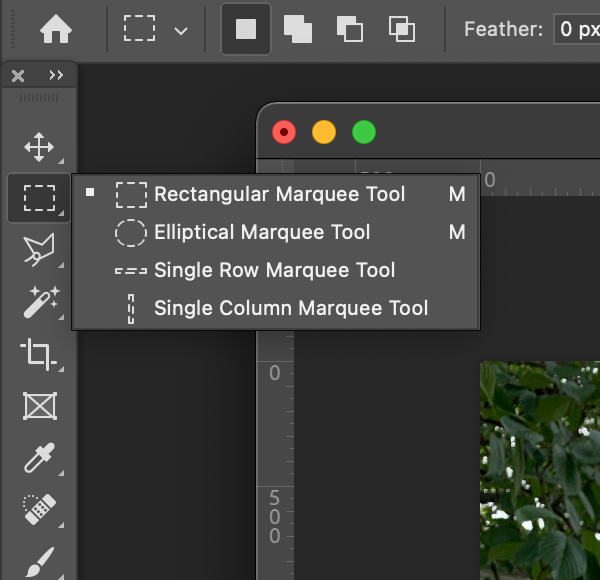Zoom the document window with green button

coord(364,132)
